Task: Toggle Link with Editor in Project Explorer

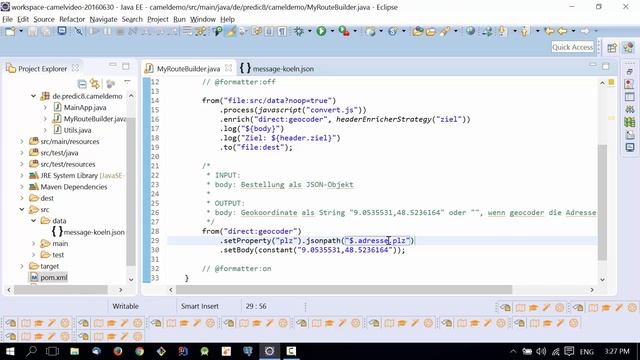Action: tap(95, 84)
